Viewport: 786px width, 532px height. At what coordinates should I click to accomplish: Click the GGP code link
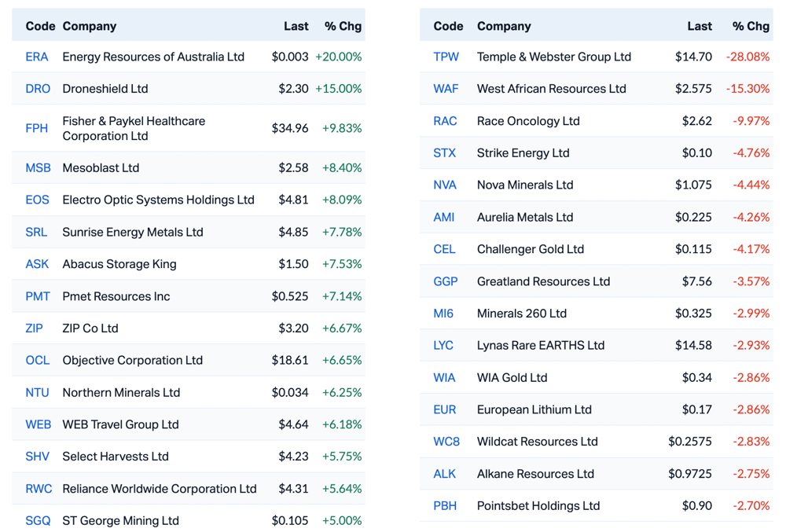pyautogui.click(x=446, y=281)
